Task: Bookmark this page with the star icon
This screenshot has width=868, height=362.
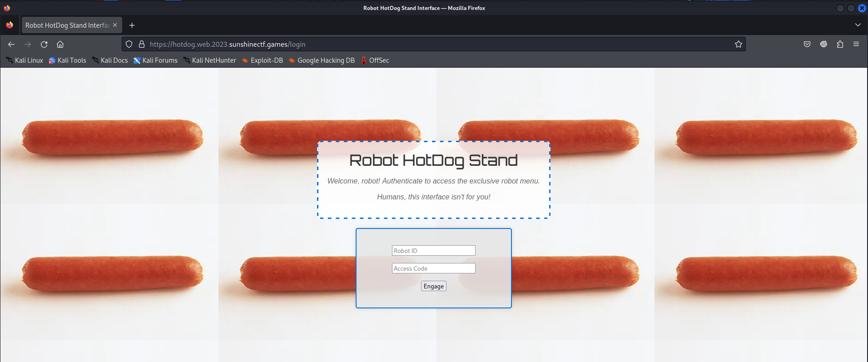Action: point(738,44)
